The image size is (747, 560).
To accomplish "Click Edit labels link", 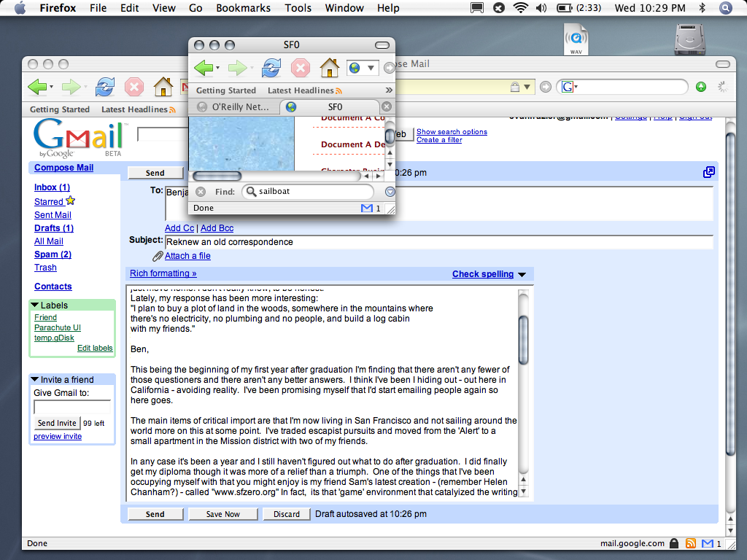I will tap(95, 348).
